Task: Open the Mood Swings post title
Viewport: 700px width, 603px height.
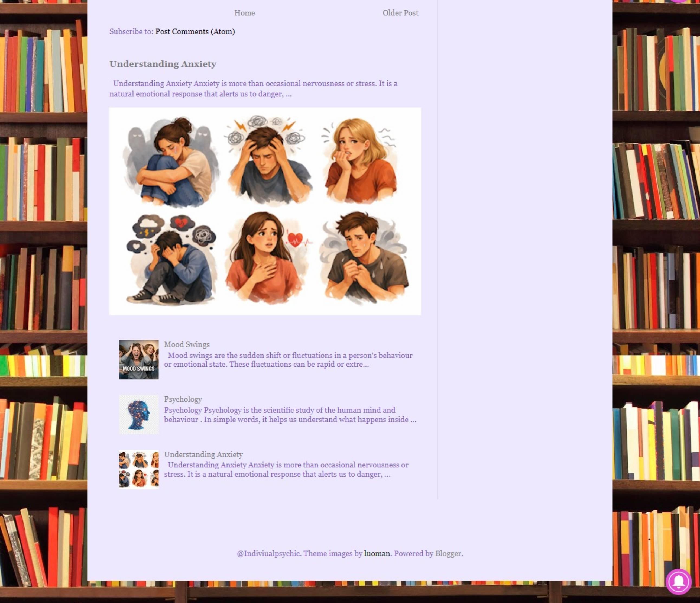Action: (x=187, y=344)
